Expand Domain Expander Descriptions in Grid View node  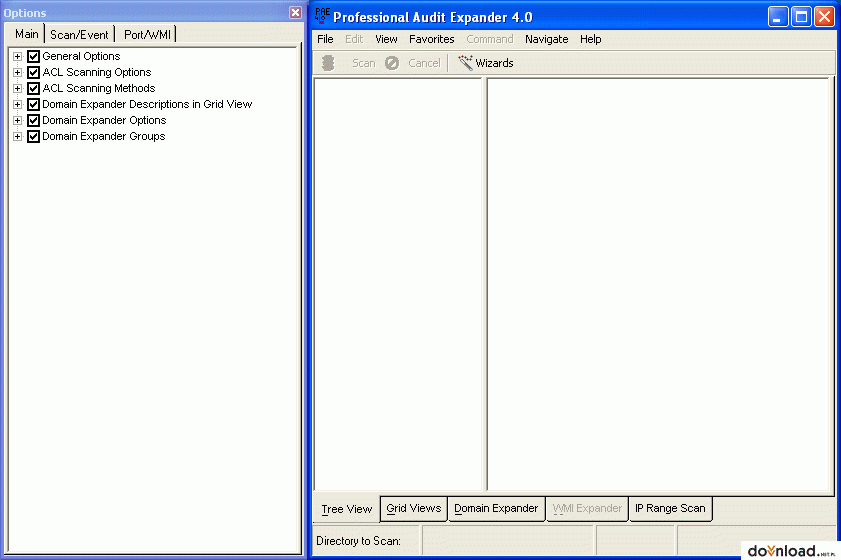coord(18,105)
